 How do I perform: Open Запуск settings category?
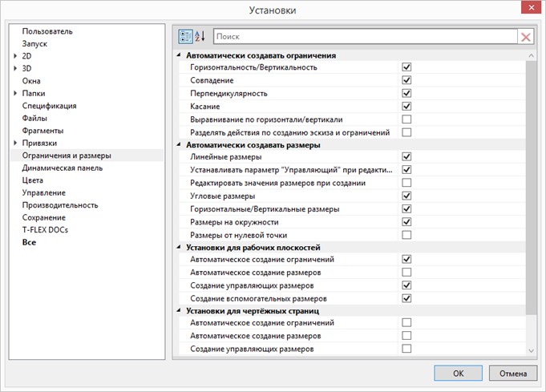34,44
